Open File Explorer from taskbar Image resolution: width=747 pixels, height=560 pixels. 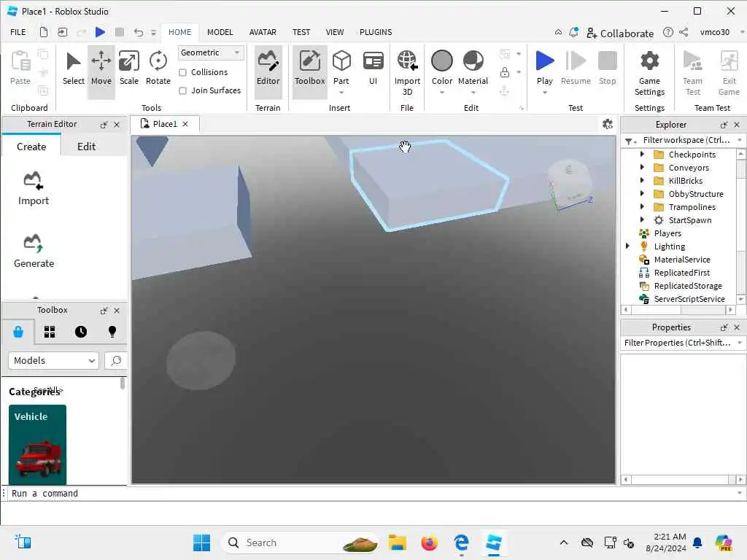point(397,542)
